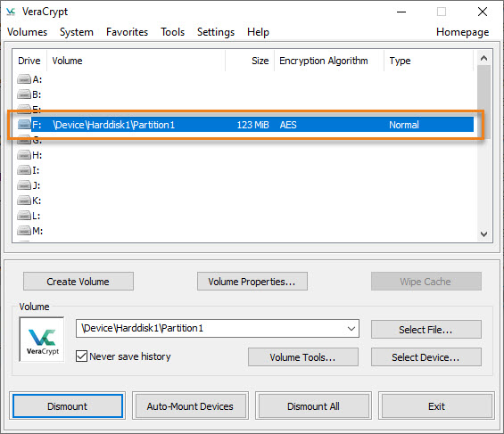Open the Tools menu
Viewport: 504px width, 434px height.
[x=172, y=32]
